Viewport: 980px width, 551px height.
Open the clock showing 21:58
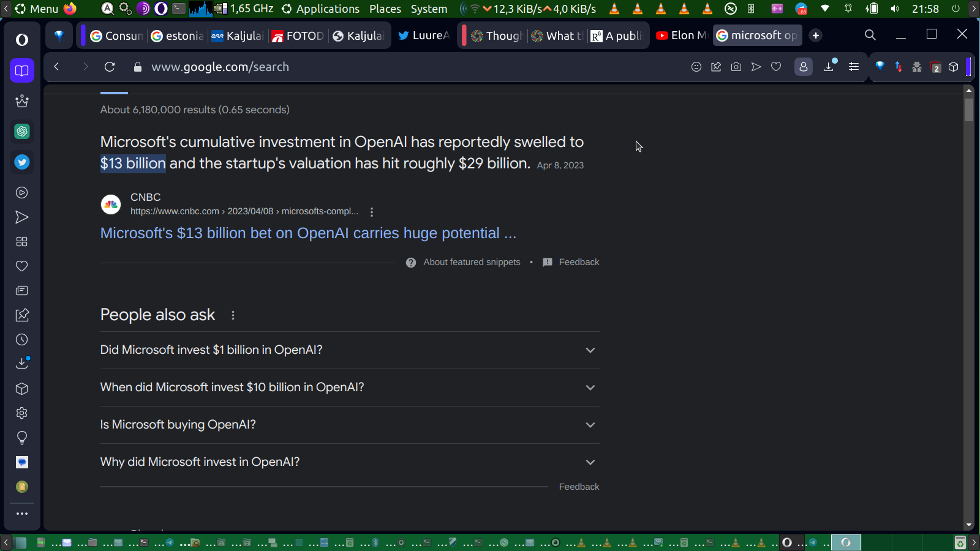[925, 9]
